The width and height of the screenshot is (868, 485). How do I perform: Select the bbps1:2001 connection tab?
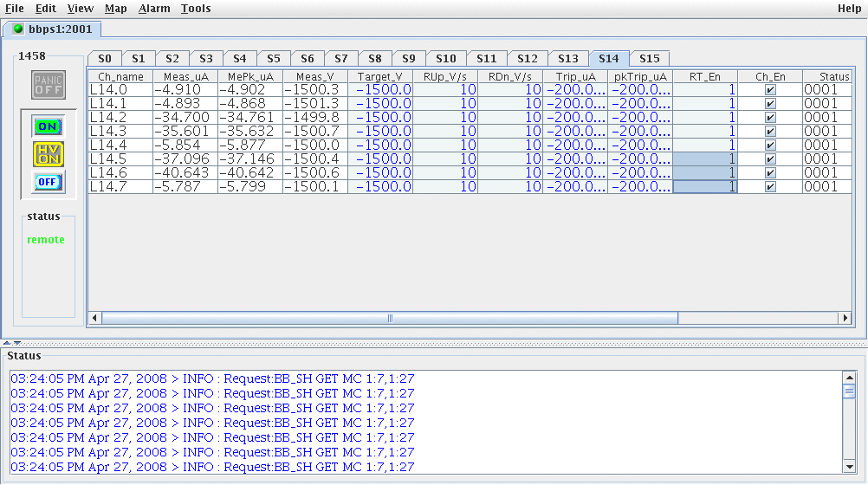[x=53, y=29]
